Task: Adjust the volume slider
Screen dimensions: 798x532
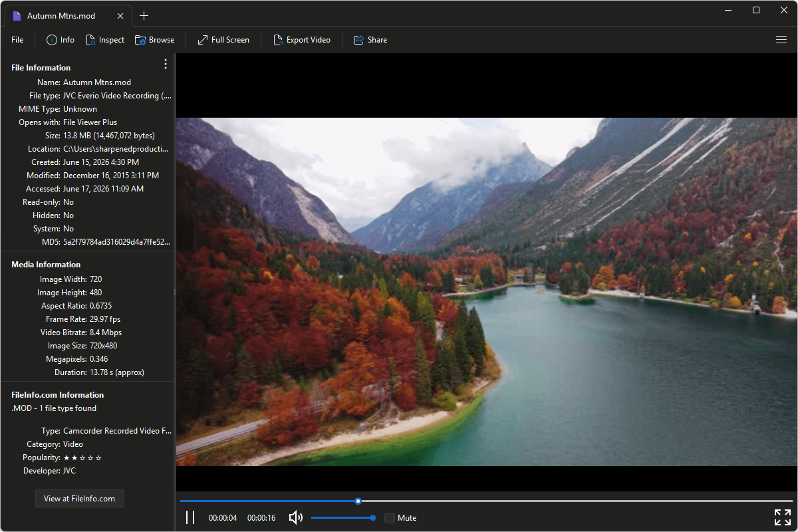Action: (x=342, y=517)
